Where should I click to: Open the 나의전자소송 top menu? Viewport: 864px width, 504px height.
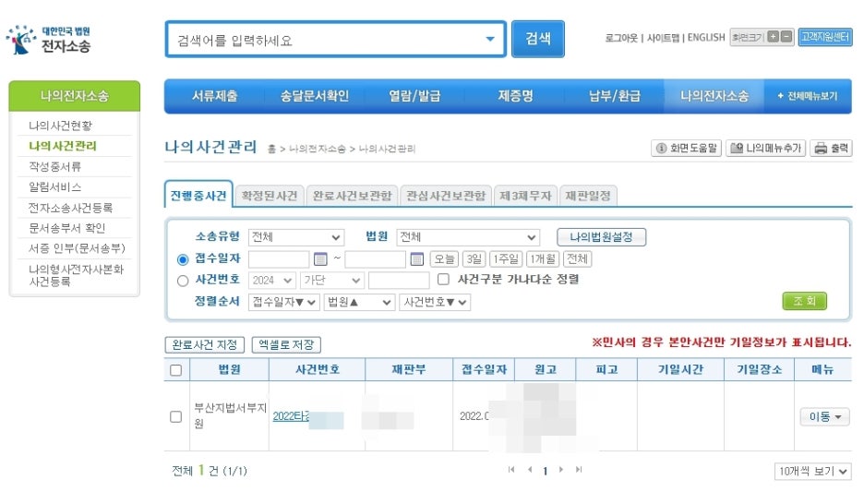714,96
